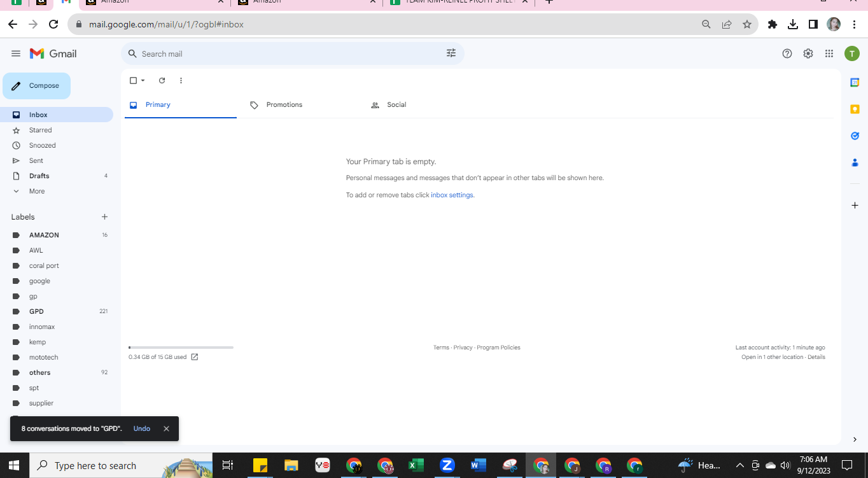This screenshot has height=478, width=868.
Task: Open the Program Policies link
Action: [498, 348]
